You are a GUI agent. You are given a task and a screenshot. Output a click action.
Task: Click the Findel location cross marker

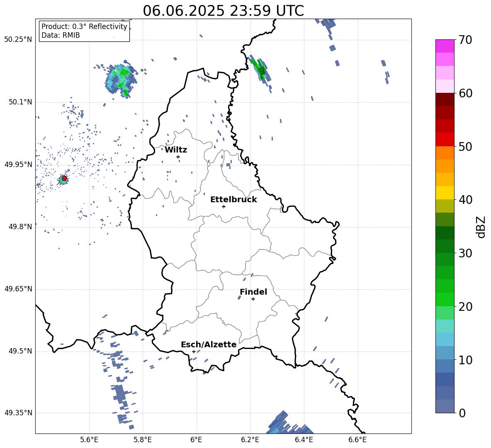(x=253, y=299)
